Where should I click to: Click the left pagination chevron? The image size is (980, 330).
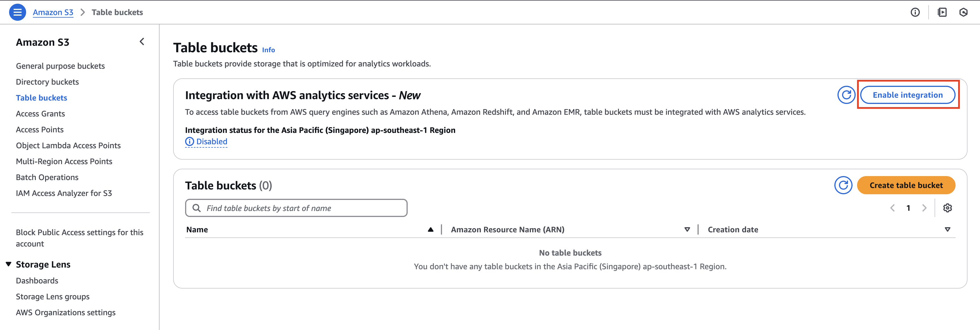(893, 208)
